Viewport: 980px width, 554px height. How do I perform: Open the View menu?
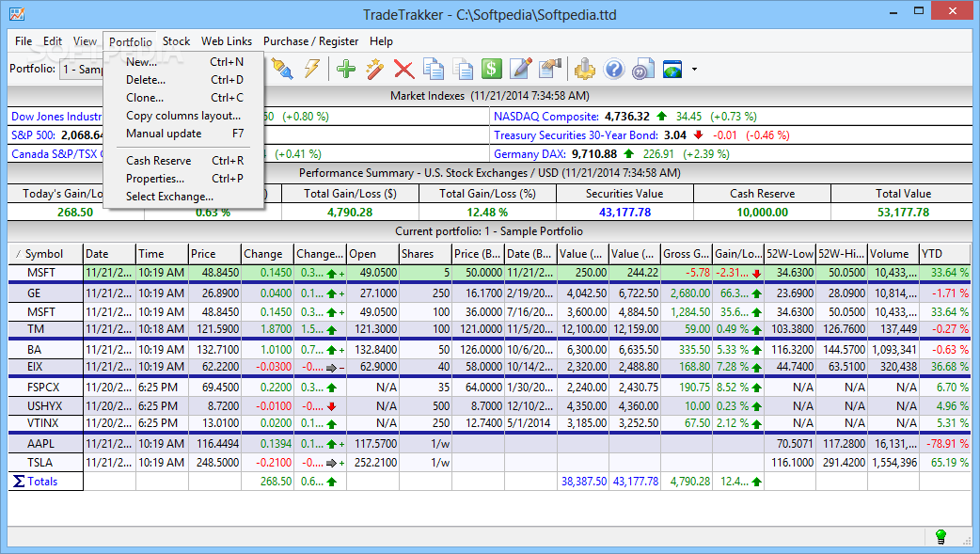tap(85, 41)
